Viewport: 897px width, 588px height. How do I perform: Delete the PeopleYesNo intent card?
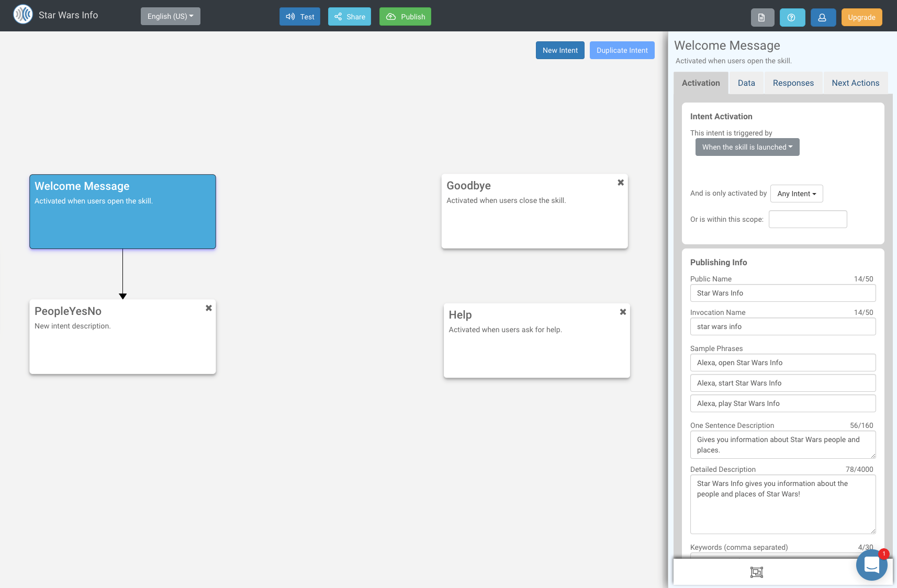coord(209,308)
